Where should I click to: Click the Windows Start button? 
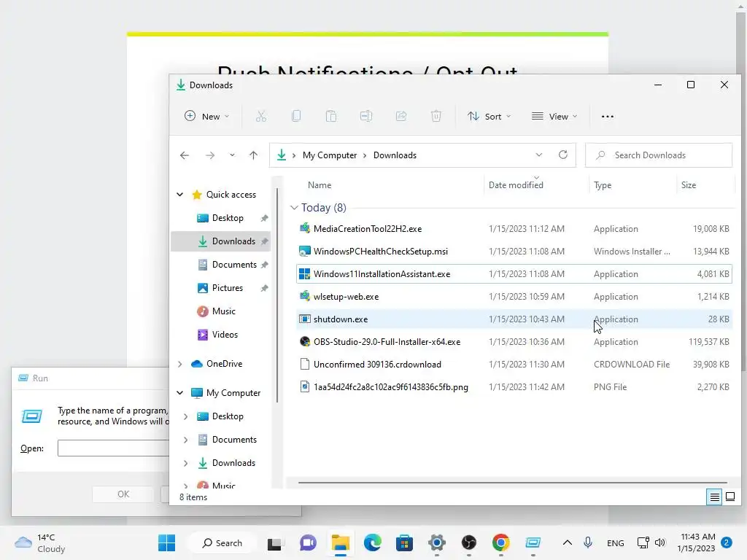coord(167,542)
